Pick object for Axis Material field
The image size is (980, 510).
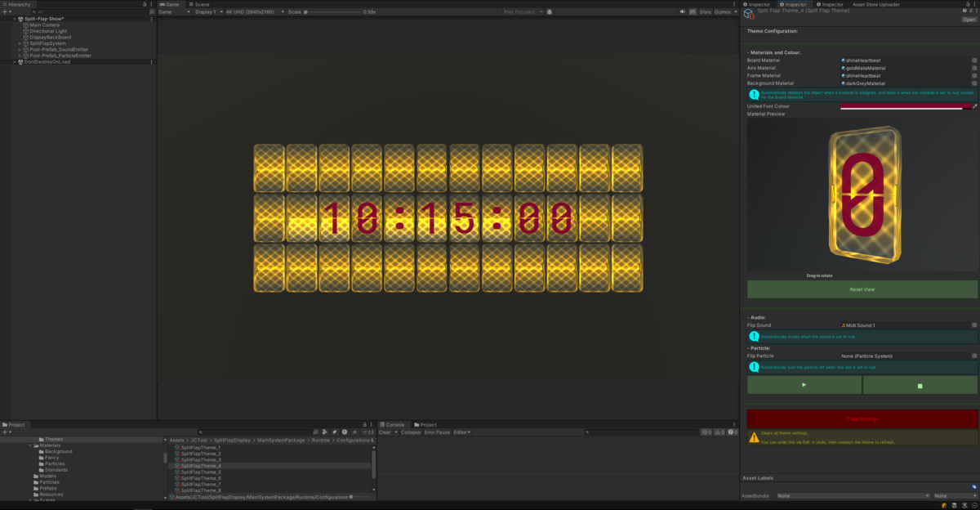pyautogui.click(x=974, y=68)
